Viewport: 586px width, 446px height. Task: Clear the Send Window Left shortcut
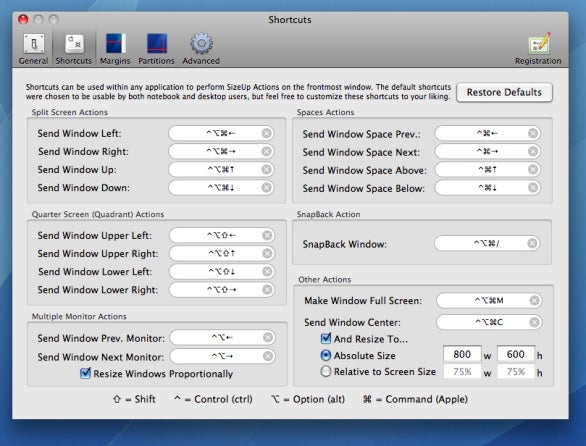(266, 133)
